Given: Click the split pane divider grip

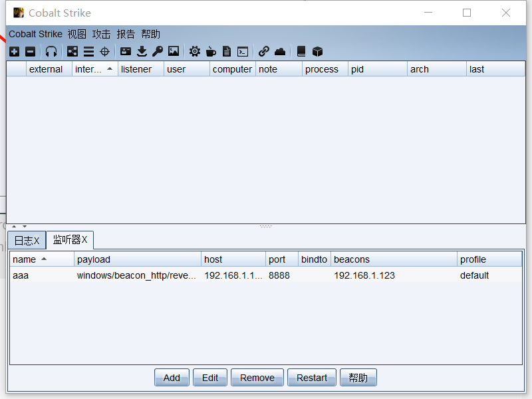Looking at the screenshot, I should [265, 226].
